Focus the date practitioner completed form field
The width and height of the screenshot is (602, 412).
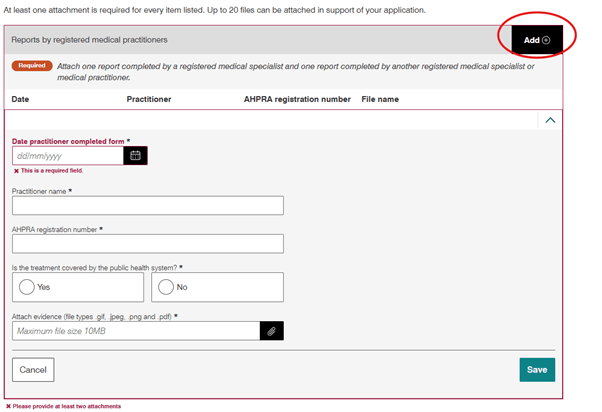point(68,156)
